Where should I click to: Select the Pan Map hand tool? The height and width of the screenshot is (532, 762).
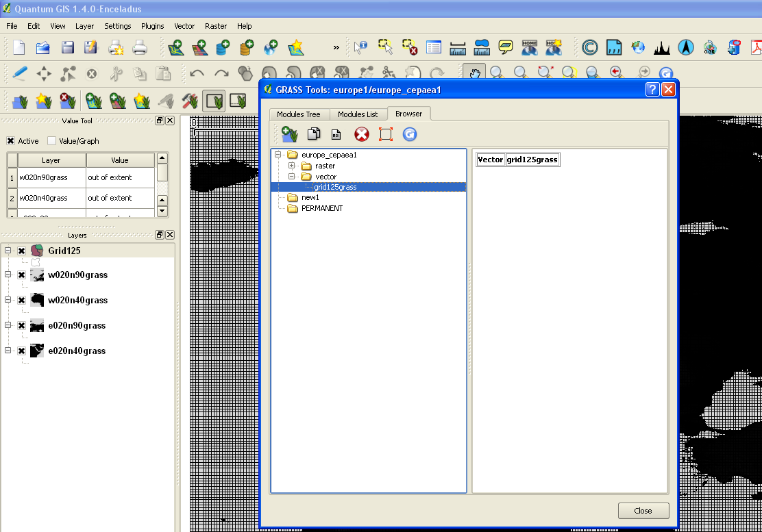473,73
